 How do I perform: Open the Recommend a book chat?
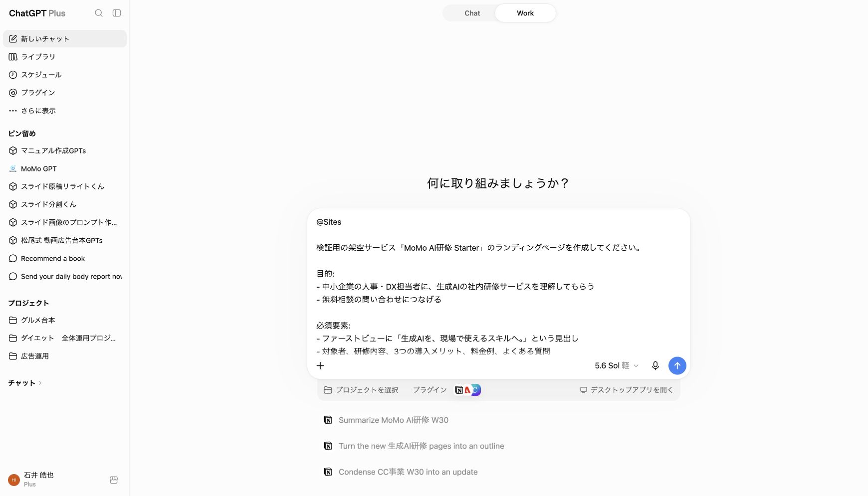[65, 258]
